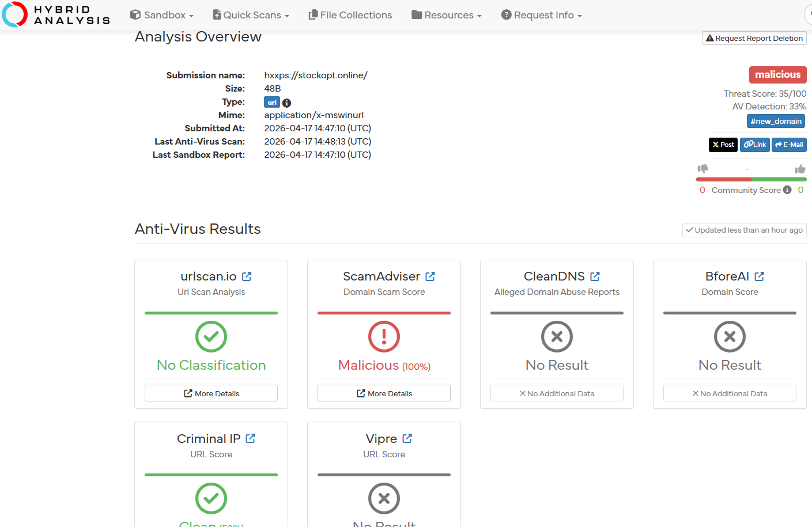Open the Sandbox dropdown menu

click(161, 15)
